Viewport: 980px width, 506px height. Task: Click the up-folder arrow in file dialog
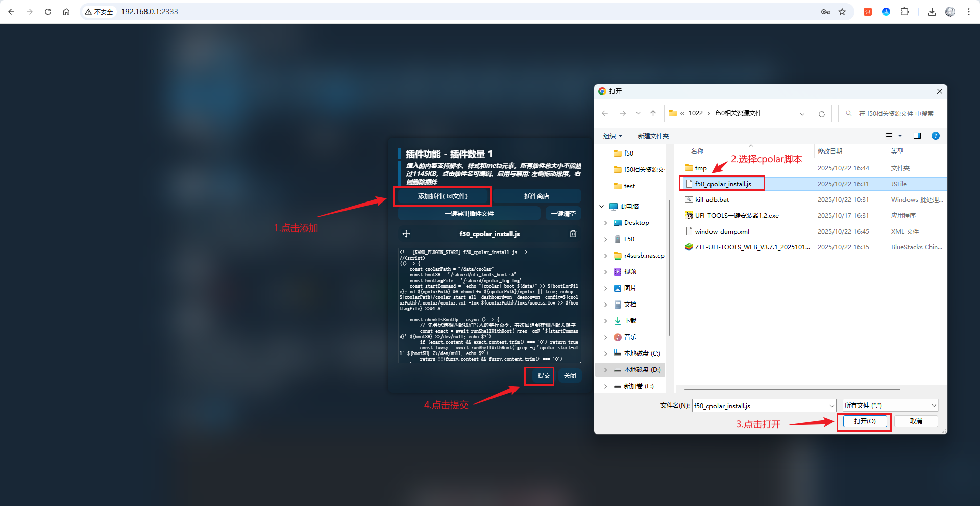click(x=653, y=113)
